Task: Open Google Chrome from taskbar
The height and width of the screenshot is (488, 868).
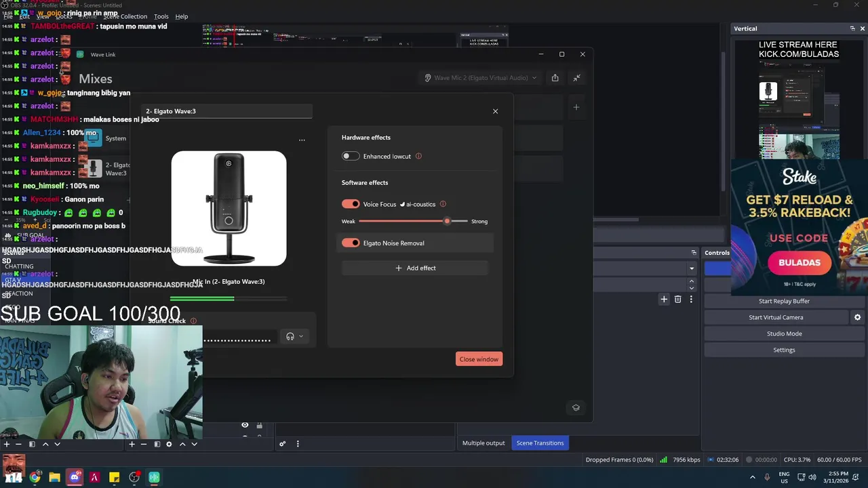Action: pyautogui.click(x=35, y=477)
